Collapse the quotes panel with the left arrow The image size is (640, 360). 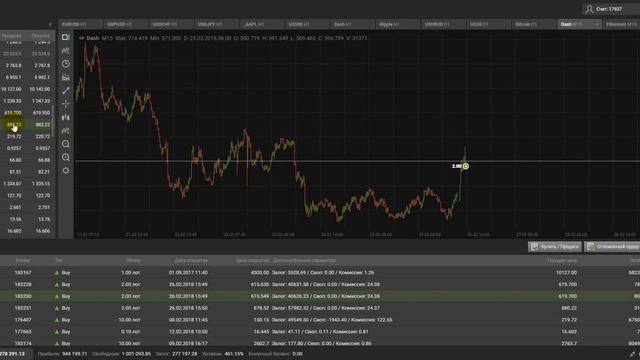(x=50, y=24)
